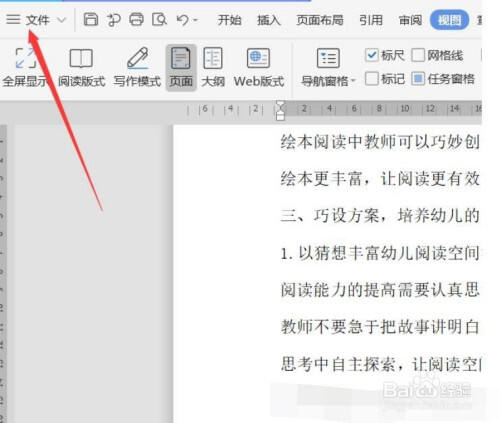Click the Undo arrow icon
The image size is (500, 423).
coord(183,20)
